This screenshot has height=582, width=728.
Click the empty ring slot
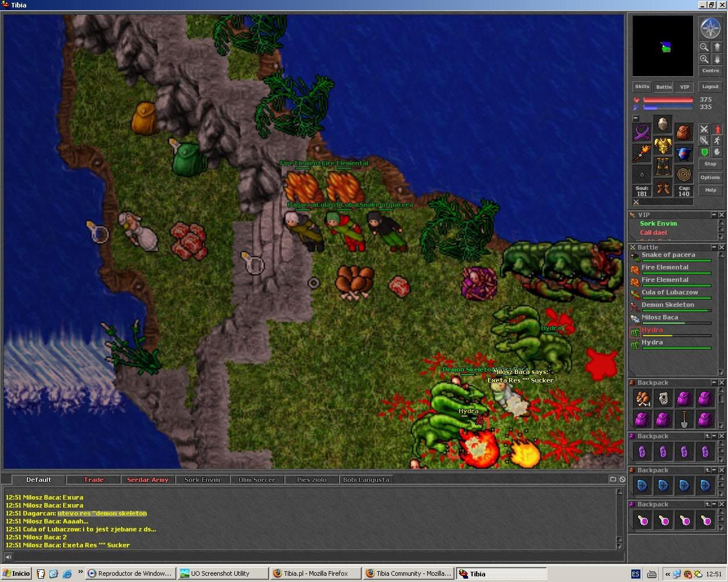point(642,174)
